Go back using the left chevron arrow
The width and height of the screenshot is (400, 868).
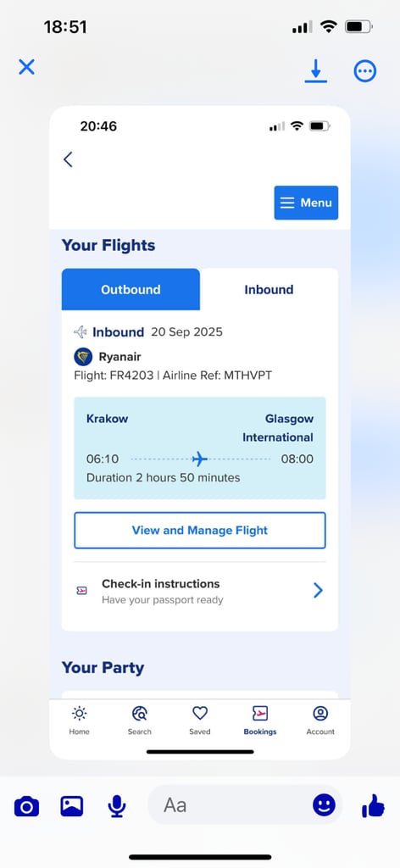click(68, 159)
